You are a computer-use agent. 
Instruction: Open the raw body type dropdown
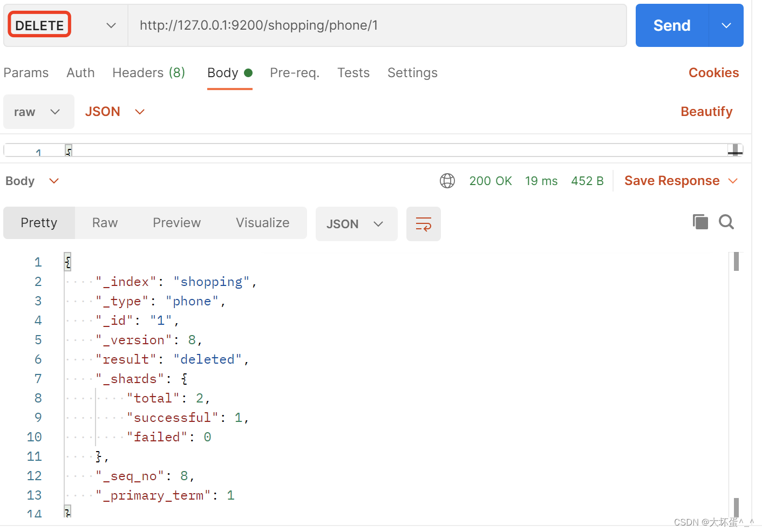tap(39, 112)
